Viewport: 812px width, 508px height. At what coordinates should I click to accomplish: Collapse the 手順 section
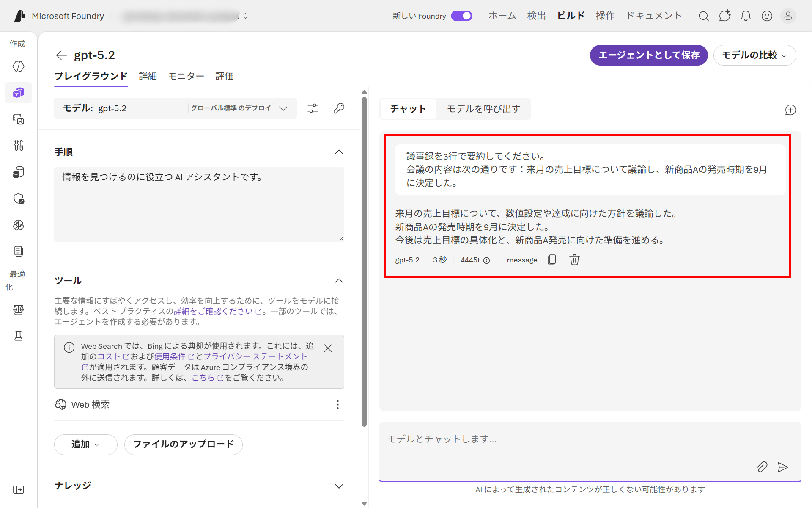[339, 152]
